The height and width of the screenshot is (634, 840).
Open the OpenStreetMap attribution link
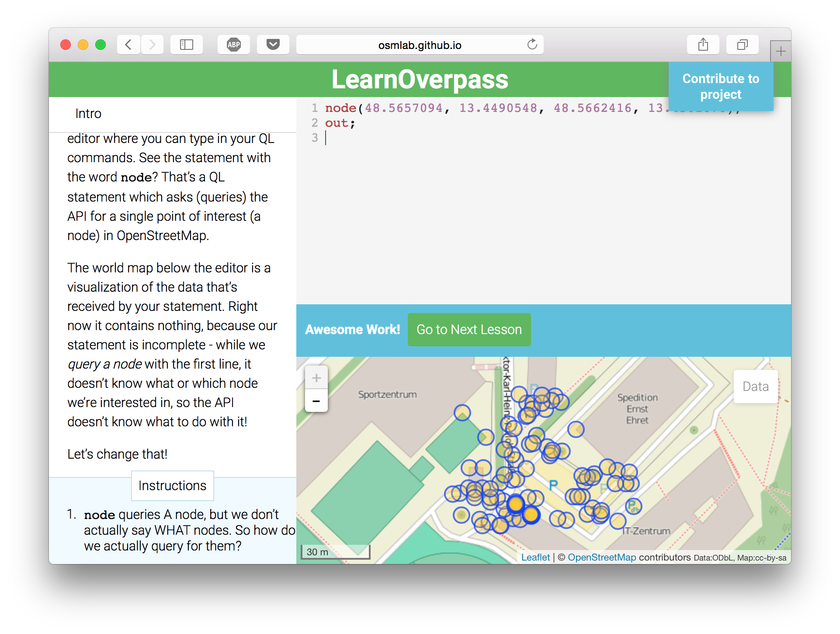[602, 557]
